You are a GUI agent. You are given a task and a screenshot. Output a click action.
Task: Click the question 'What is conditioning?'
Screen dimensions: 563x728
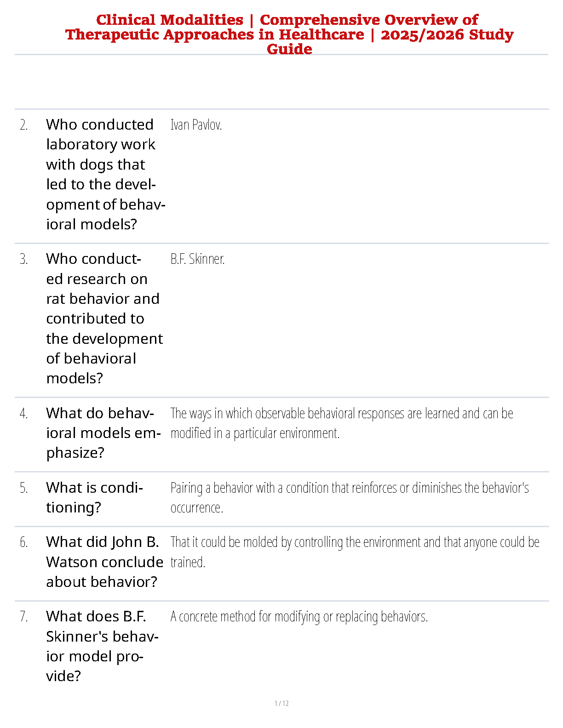[x=94, y=497]
